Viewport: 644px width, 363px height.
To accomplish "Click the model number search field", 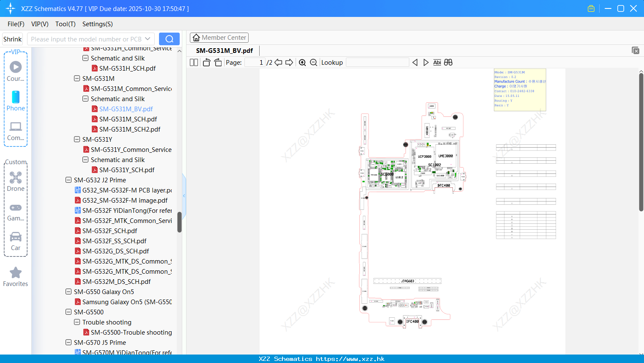I will (86, 39).
